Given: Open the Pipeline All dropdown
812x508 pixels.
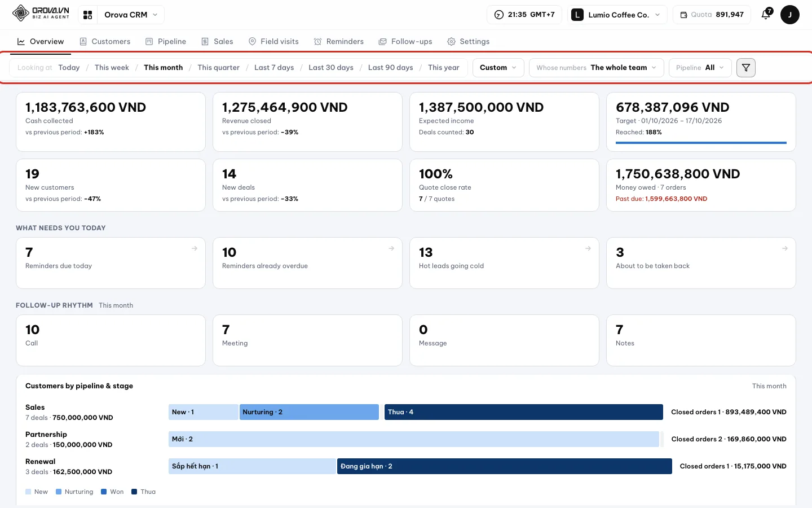Looking at the screenshot, I should tap(700, 68).
